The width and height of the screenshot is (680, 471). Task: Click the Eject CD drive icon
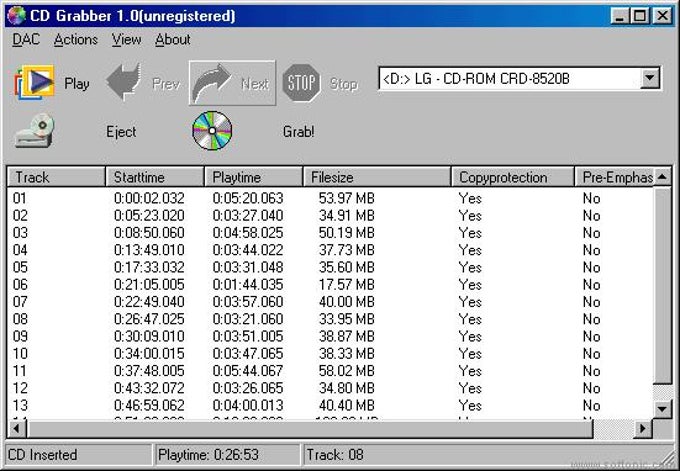[35, 131]
